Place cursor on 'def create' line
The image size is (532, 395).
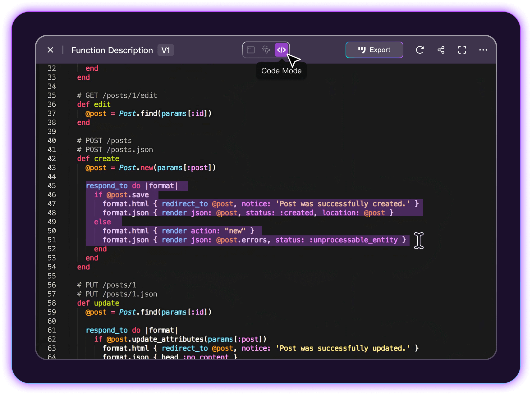[x=98, y=159]
